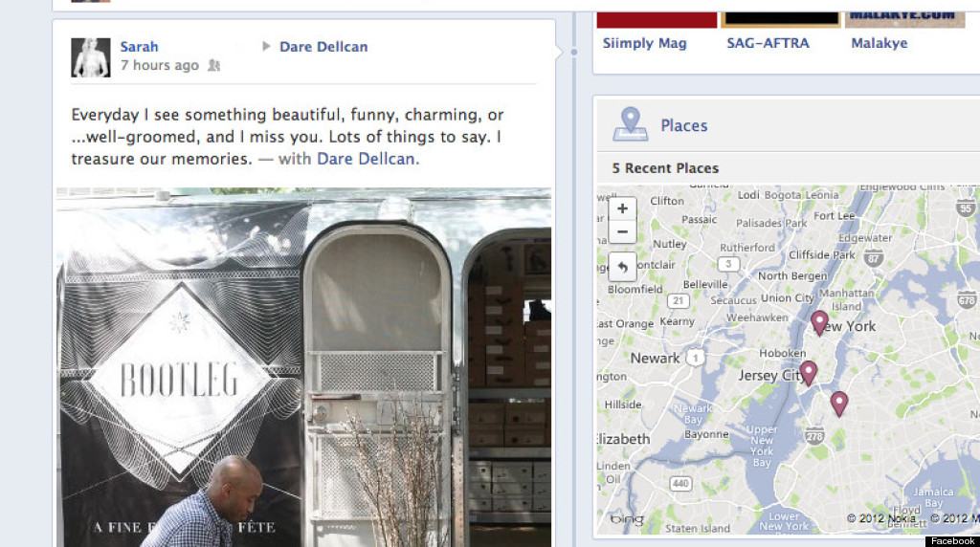Open the Places pin icon
980x547 pixels.
pyautogui.click(x=630, y=124)
